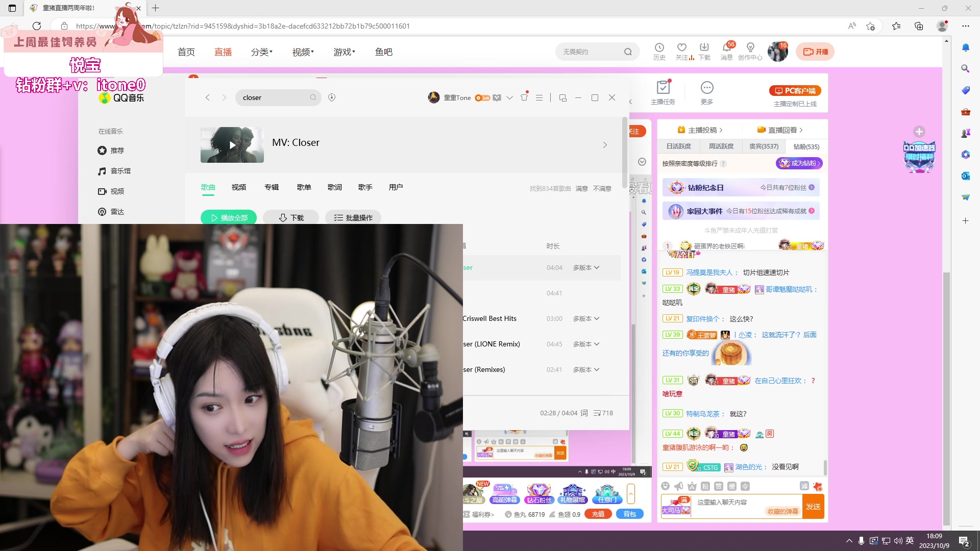Image resolution: width=980 pixels, height=551 pixels.
Task: Click the 播放全部 play all button
Action: [x=229, y=217]
